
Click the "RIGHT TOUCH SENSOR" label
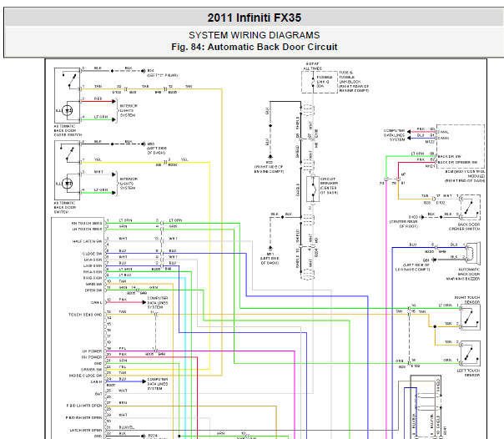tap(467, 300)
